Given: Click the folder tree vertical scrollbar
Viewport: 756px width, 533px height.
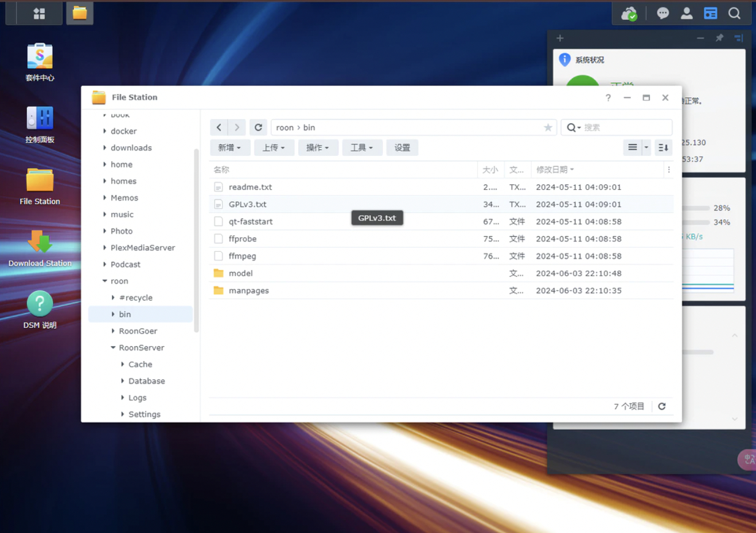Looking at the screenshot, I should (x=196, y=241).
